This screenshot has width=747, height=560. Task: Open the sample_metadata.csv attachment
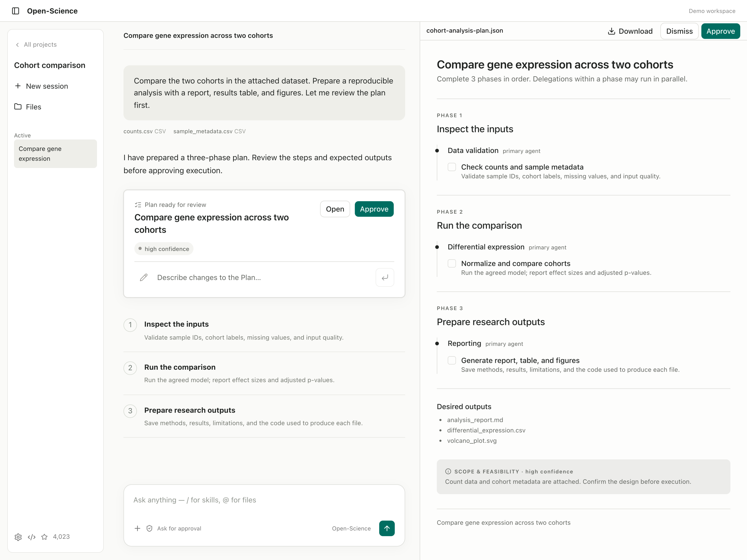pos(209,131)
